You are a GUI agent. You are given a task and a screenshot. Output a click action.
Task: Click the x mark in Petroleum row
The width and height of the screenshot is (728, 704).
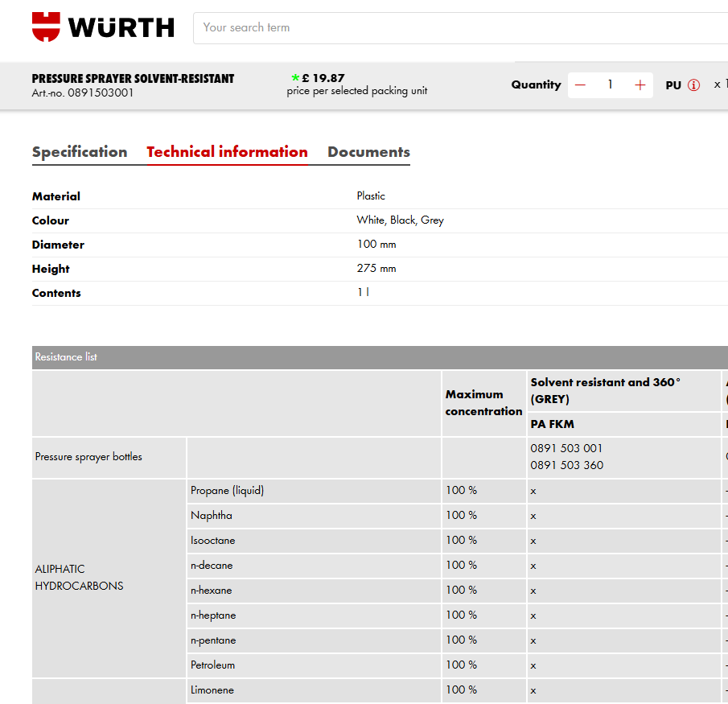tap(533, 666)
